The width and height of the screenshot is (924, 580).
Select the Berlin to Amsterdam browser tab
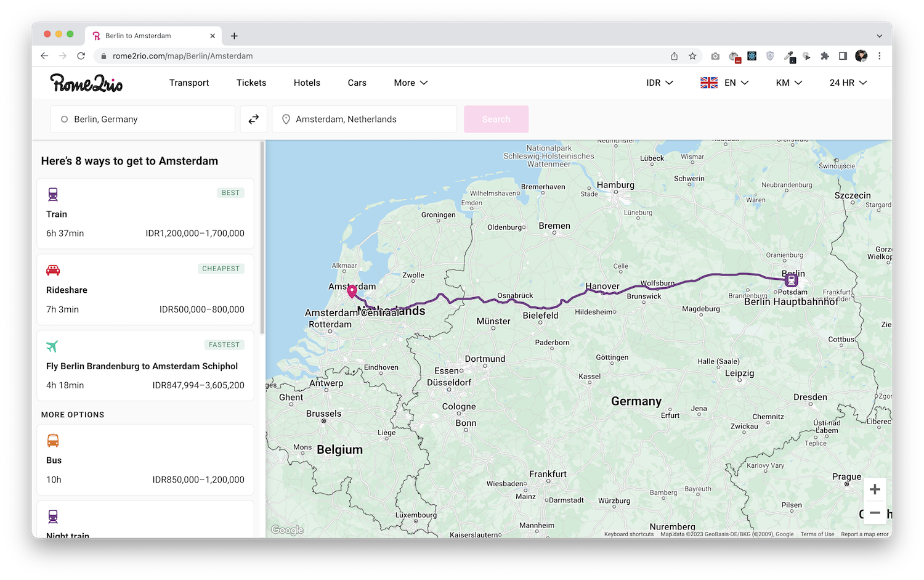[154, 36]
